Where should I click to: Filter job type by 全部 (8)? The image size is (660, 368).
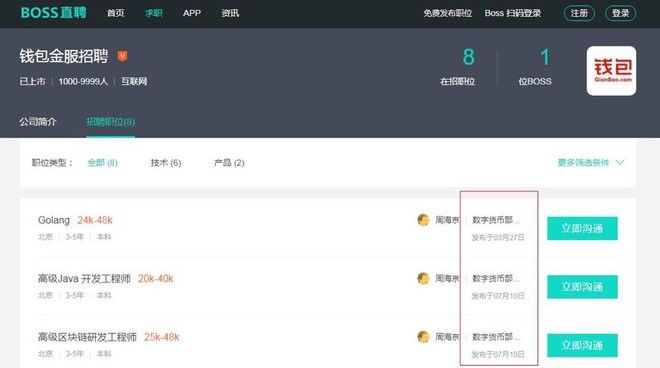click(x=102, y=163)
